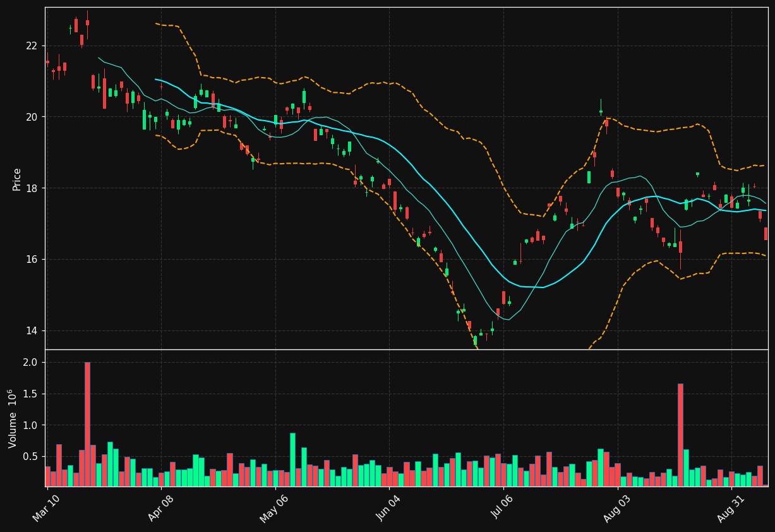This screenshot has width=775, height=532.
Task: Click the 'May 06' date label
Action: coord(275,507)
